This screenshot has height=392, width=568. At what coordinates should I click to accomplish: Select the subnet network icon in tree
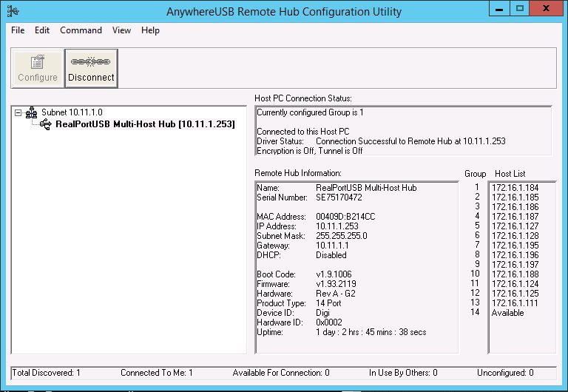pyautogui.click(x=32, y=112)
